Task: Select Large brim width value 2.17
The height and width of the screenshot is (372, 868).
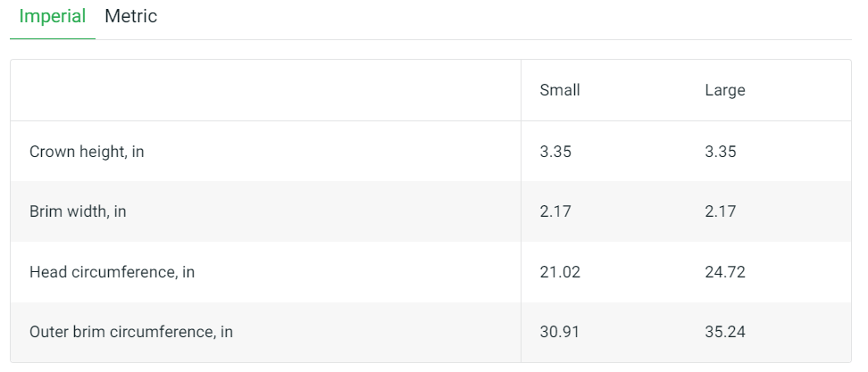Action: [x=721, y=211]
